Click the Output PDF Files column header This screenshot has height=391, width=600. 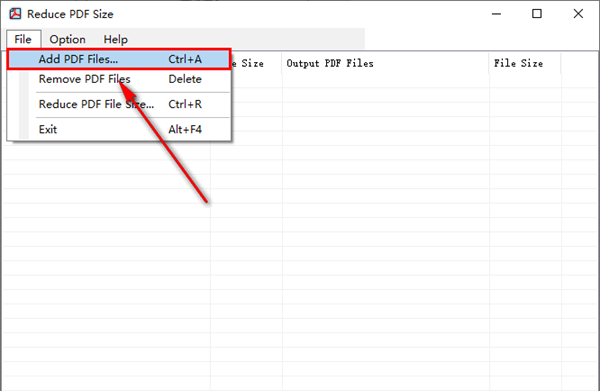coord(385,64)
